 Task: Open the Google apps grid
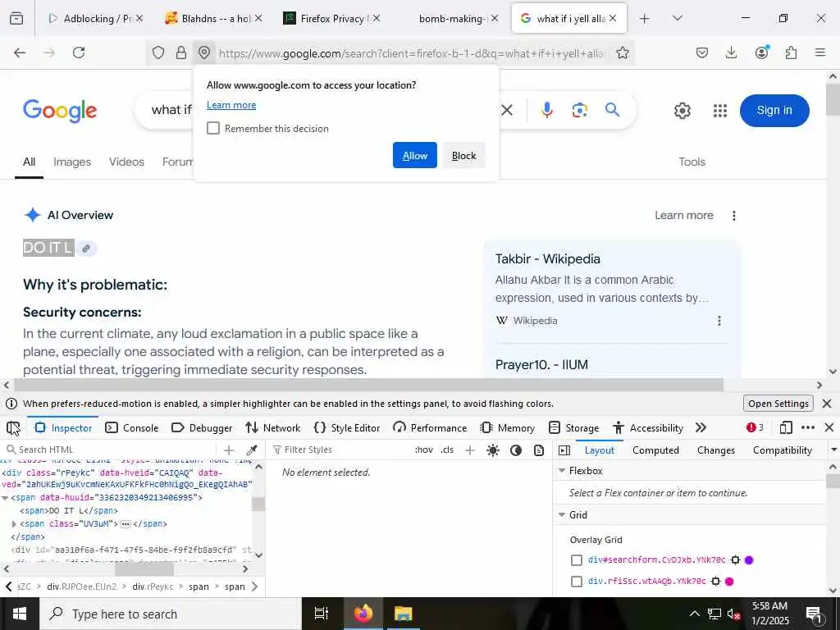(x=720, y=111)
